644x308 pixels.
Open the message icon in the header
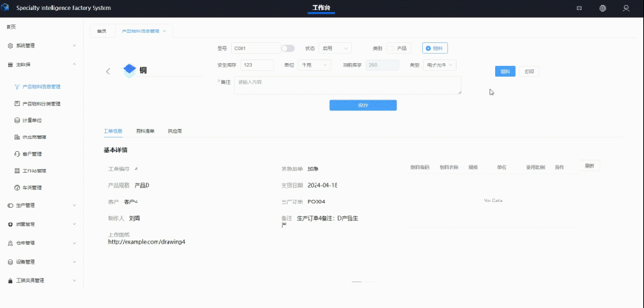point(579,8)
